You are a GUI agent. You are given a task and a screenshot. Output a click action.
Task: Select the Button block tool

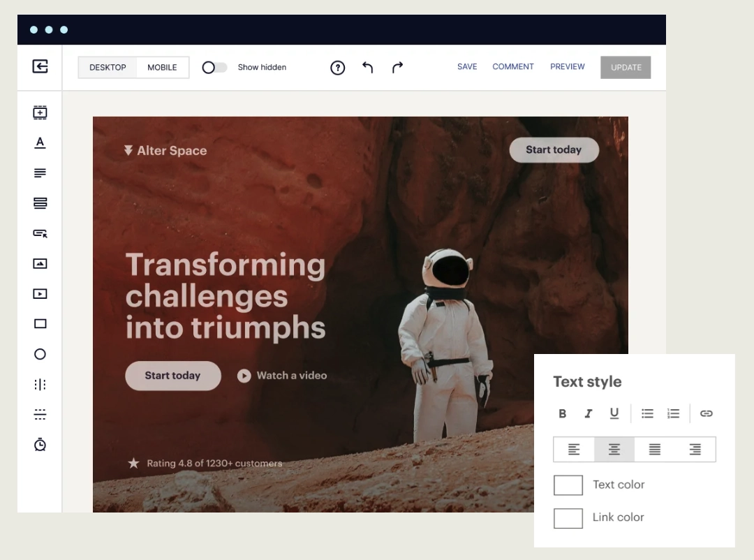[x=40, y=233]
